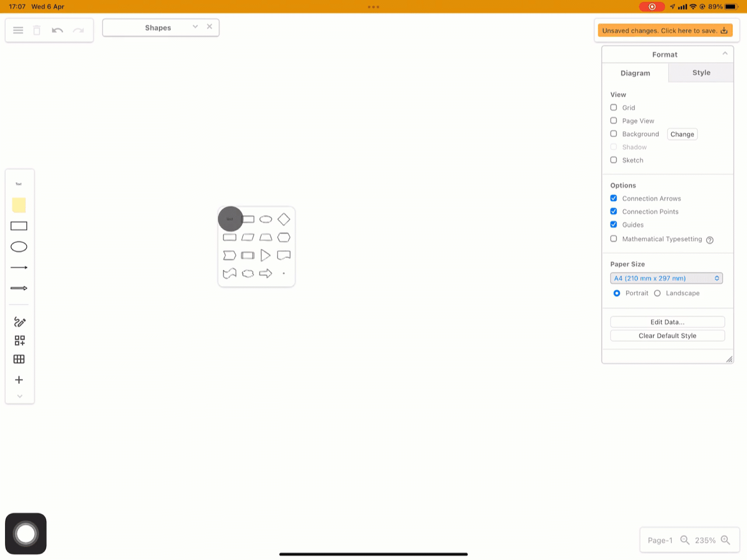747x560 pixels.
Task: Disable Connection Arrows option
Action: point(614,198)
